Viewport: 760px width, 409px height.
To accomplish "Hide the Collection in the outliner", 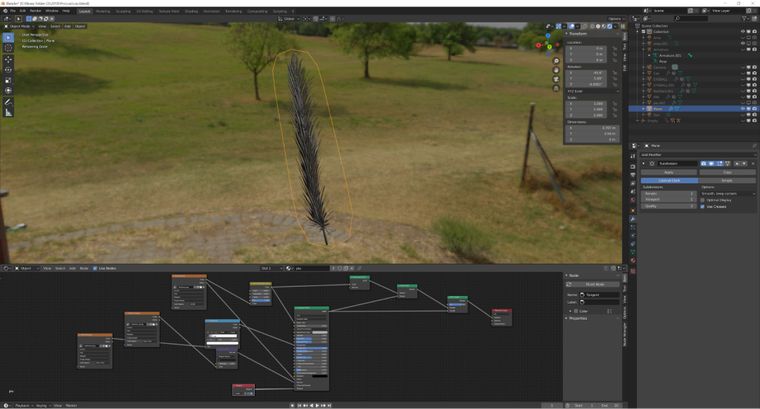I will (x=743, y=31).
